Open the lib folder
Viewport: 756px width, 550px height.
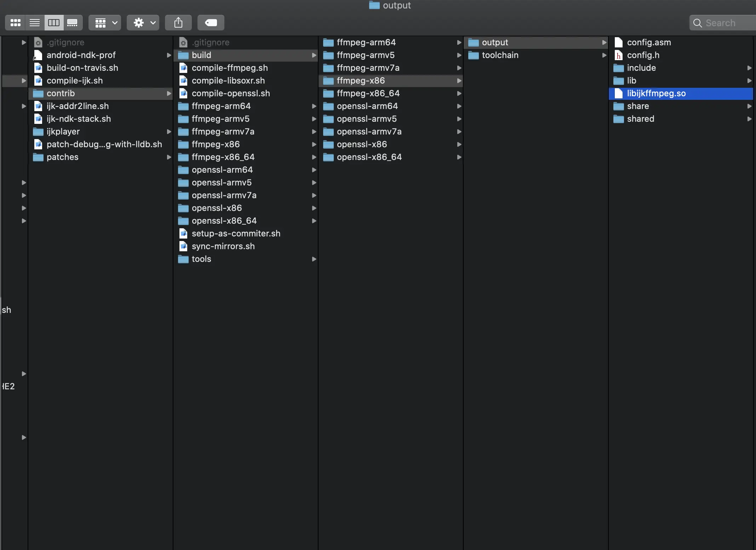(681, 81)
